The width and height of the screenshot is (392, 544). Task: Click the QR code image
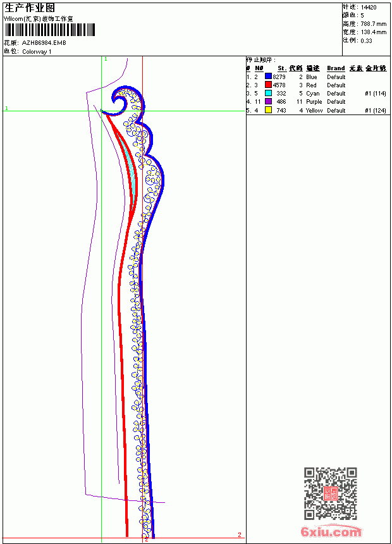pyautogui.click(x=331, y=493)
